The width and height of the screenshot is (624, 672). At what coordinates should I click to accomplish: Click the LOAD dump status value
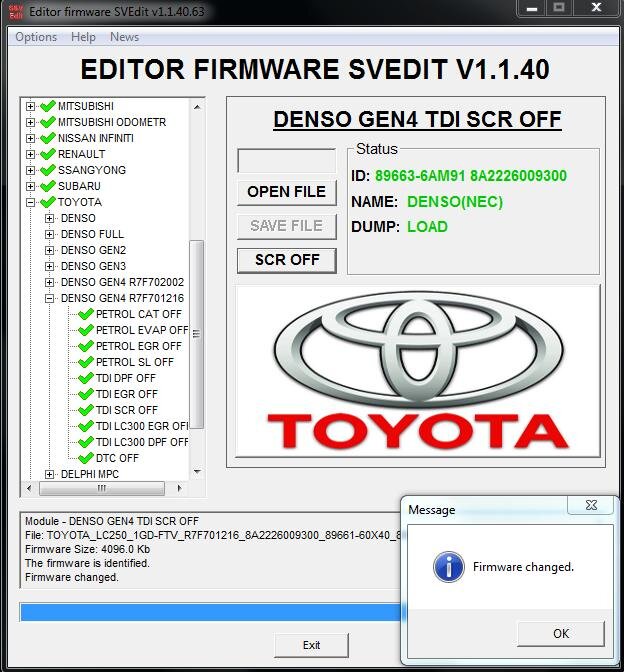point(427,227)
